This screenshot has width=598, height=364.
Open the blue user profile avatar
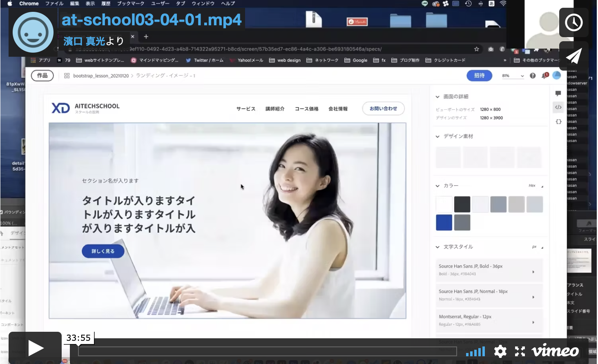pos(556,75)
